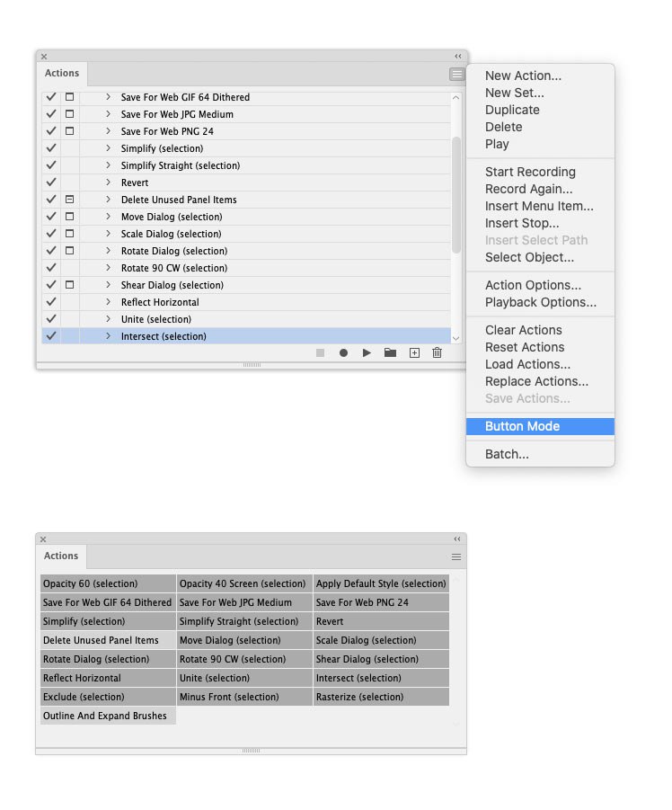The height and width of the screenshot is (810, 672).
Task: Uncheck the Save For Web PNG 24 checkmark
Action: point(51,131)
